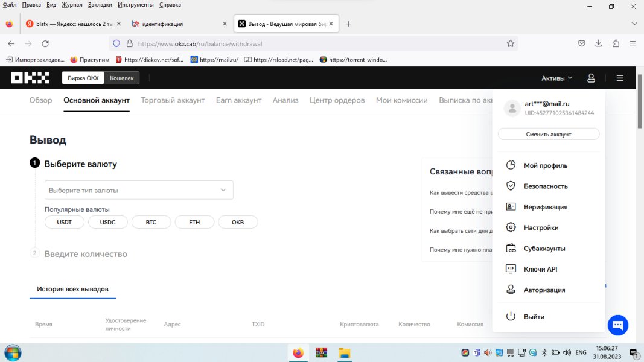Open the Выберите тип валюты dropdown

click(139, 190)
